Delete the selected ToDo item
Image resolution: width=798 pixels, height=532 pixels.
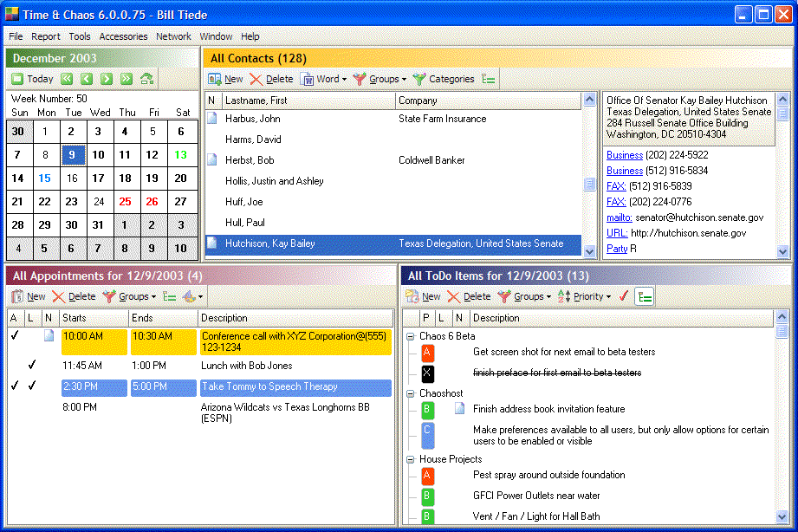tap(470, 296)
